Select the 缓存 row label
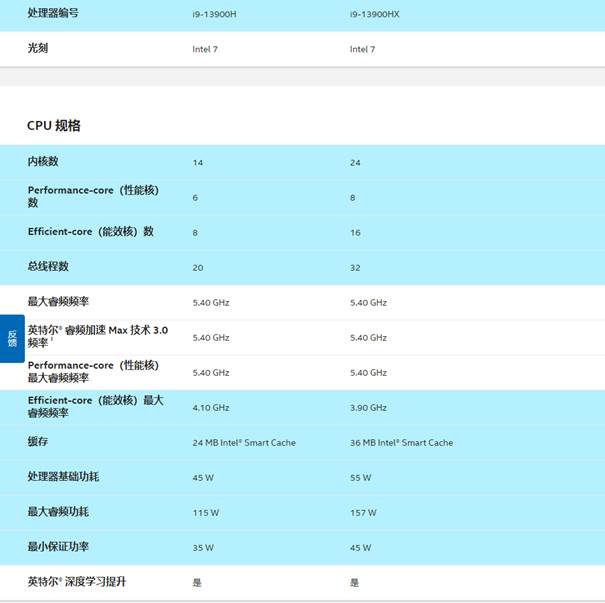The image size is (605, 603). coord(38,441)
